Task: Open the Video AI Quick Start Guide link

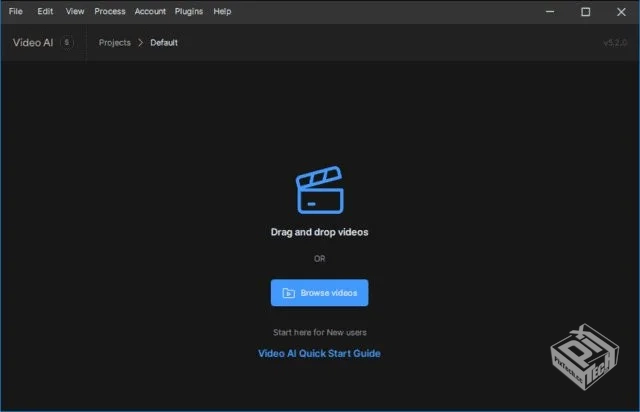Action: tap(319, 354)
